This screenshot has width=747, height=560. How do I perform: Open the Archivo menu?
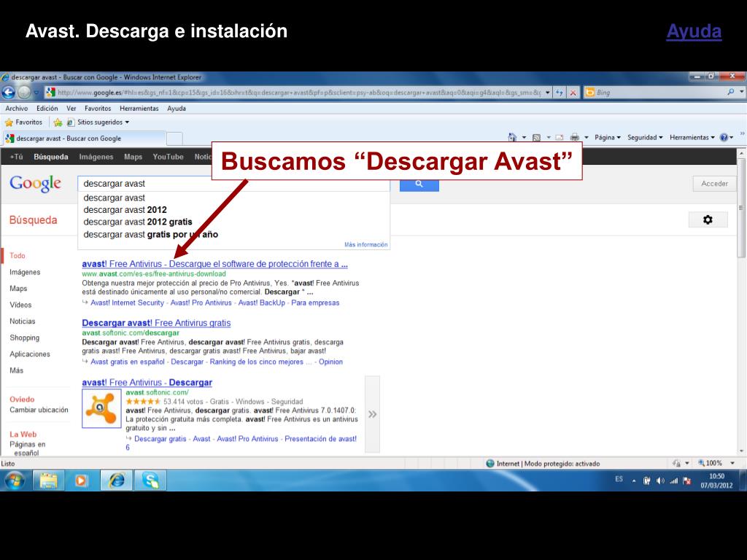tap(17, 109)
